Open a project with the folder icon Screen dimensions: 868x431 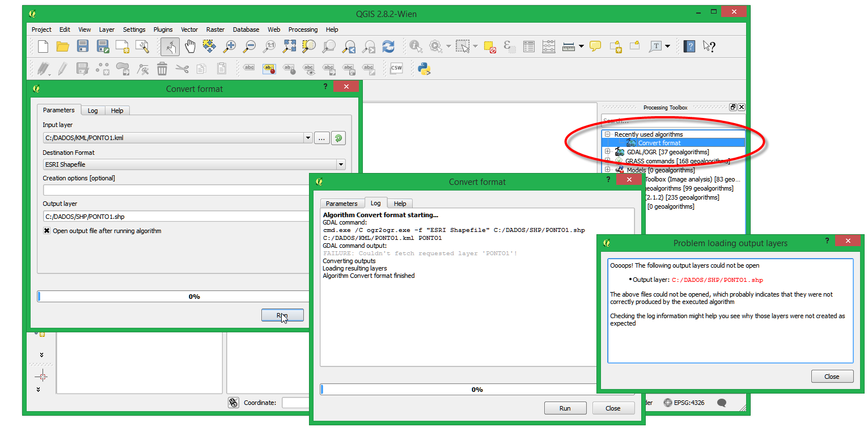pyautogui.click(x=63, y=47)
